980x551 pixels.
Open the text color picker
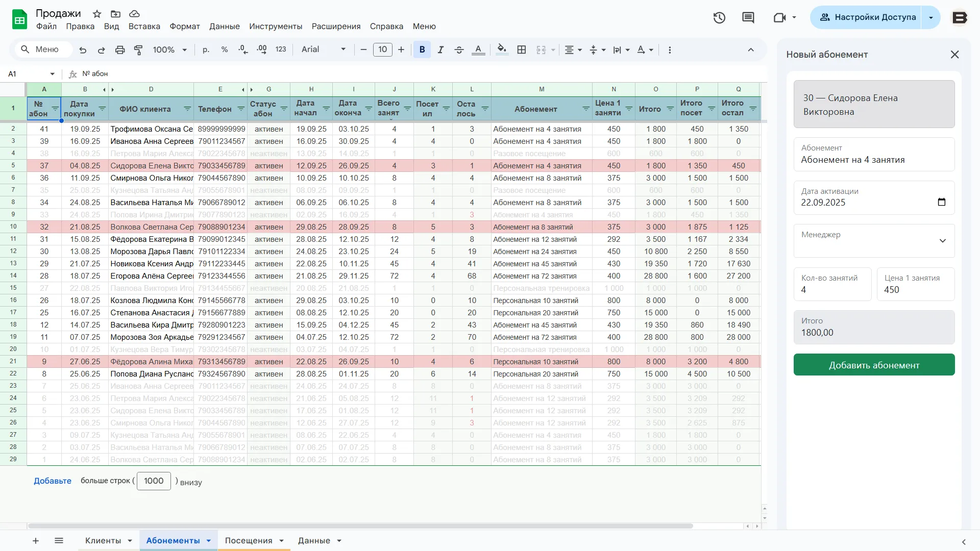pyautogui.click(x=478, y=49)
